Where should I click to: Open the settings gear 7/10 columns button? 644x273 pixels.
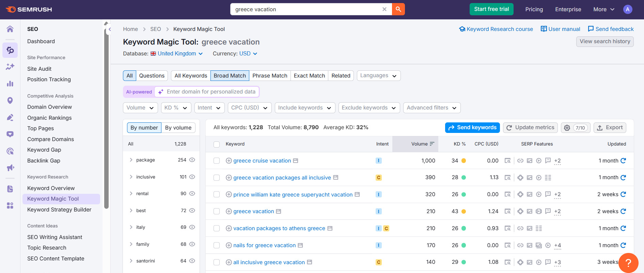pyautogui.click(x=576, y=127)
